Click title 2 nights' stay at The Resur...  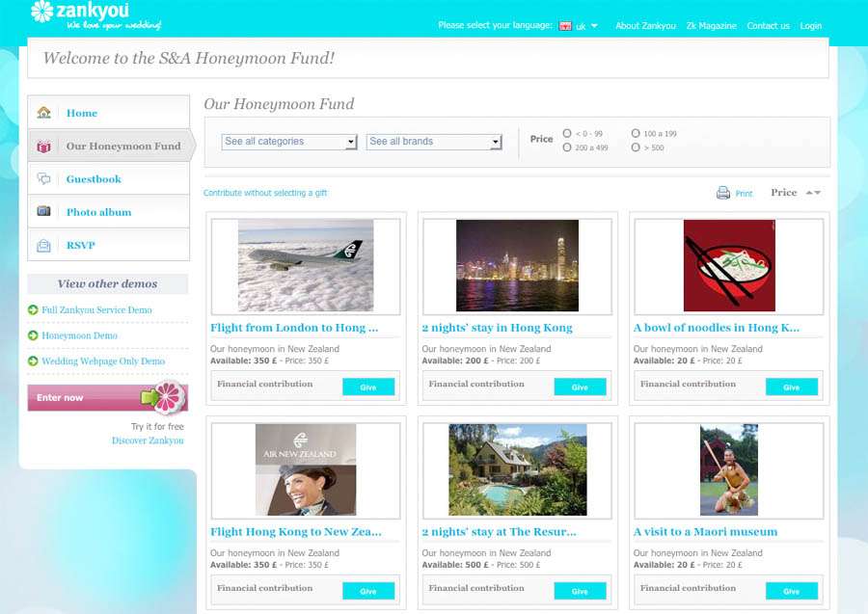(499, 531)
